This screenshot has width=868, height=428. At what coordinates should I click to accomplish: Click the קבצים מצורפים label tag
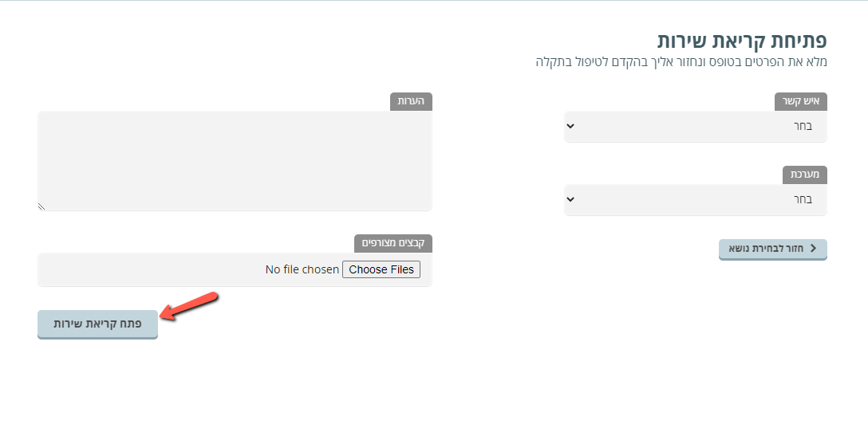(x=393, y=243)
